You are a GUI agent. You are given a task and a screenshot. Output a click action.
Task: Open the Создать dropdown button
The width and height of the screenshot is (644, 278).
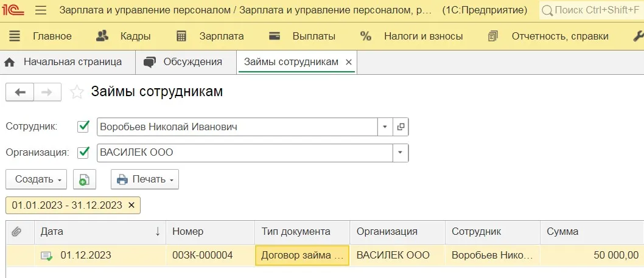tap(37, 179)
